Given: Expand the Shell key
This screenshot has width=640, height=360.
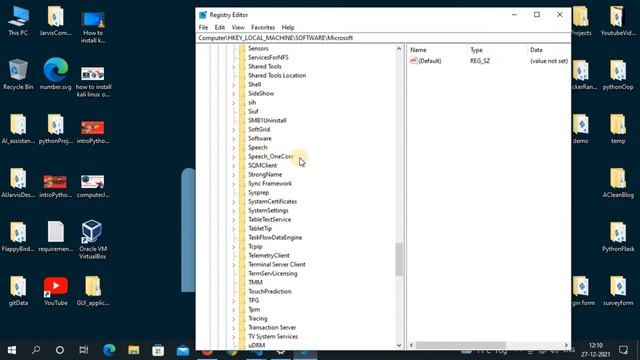Looking at the screenshot, I should (234, 85).
